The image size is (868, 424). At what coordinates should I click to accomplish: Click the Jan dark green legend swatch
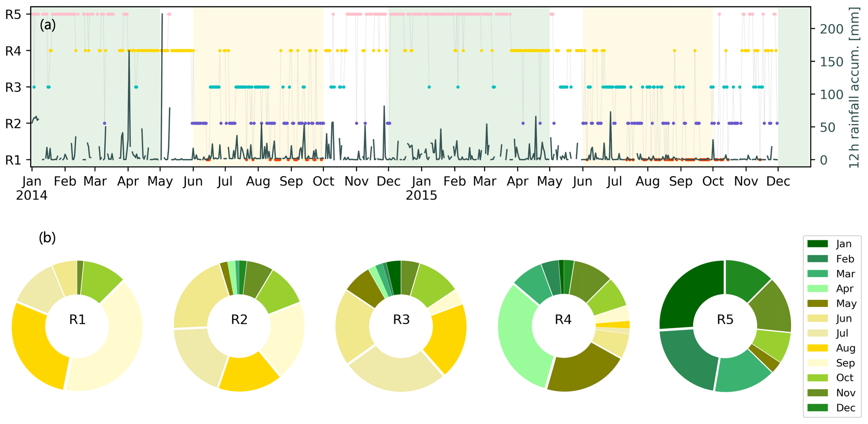click(817, 244)
